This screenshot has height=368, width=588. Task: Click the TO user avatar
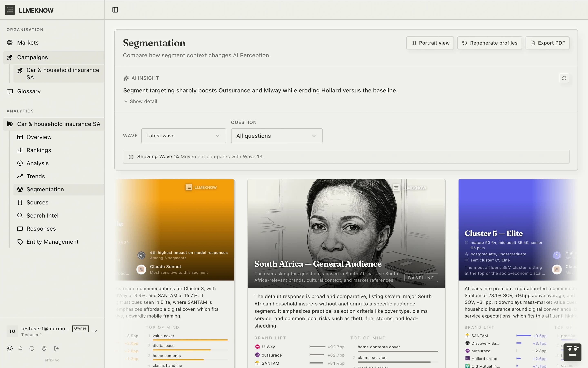[x=12, y=331]
